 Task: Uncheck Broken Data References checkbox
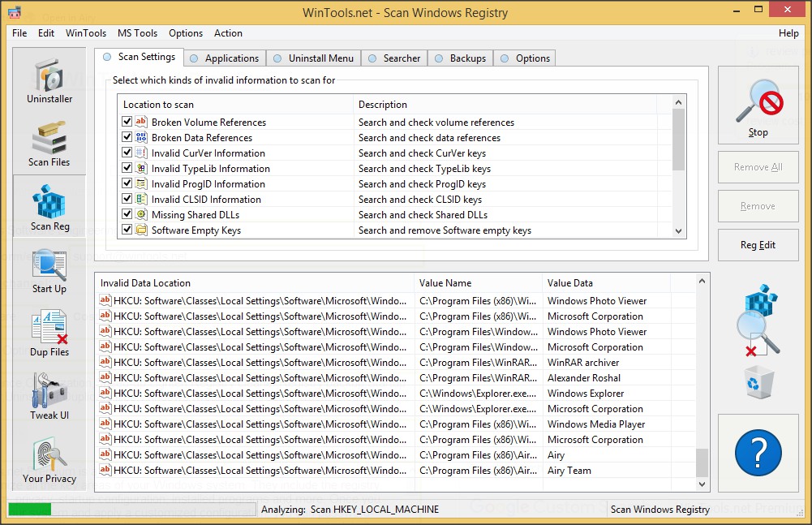[x=127, y=137]
